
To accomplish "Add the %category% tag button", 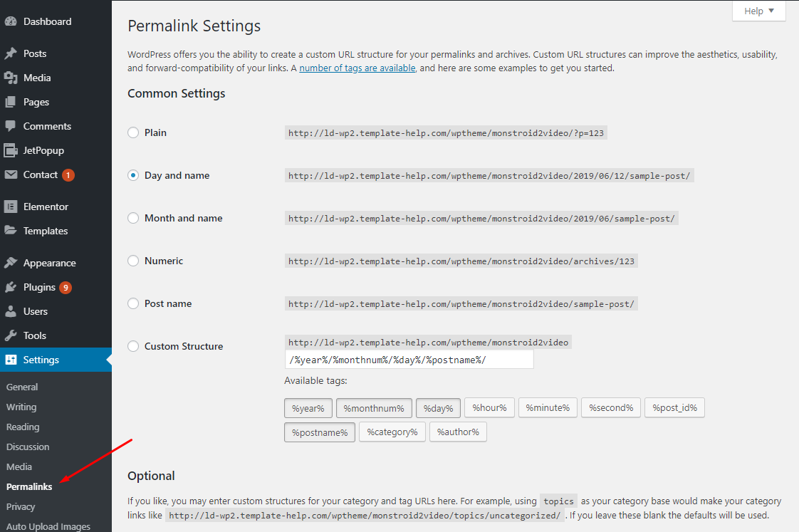I will (x=392, y=432).
